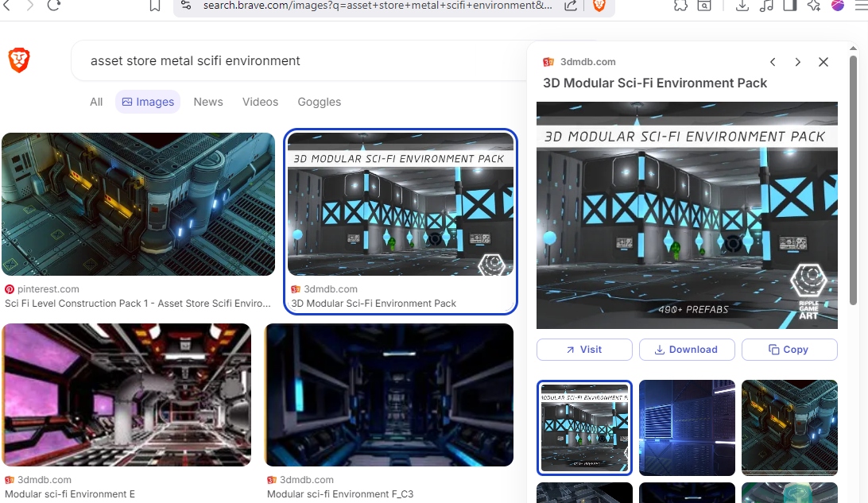868x503 pixels.
Task: Open the downloads icon in toolbar
Action: (x=742, y=6)
